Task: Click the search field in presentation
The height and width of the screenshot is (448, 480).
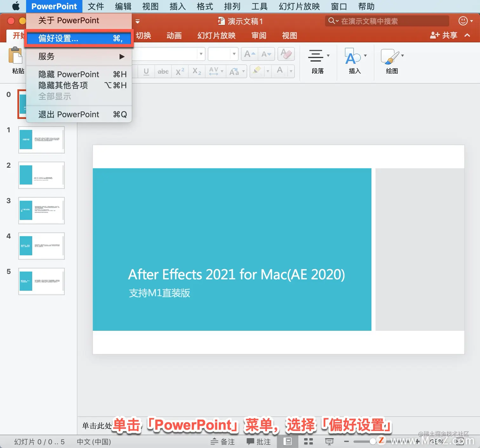Action: tap(387, 21)
